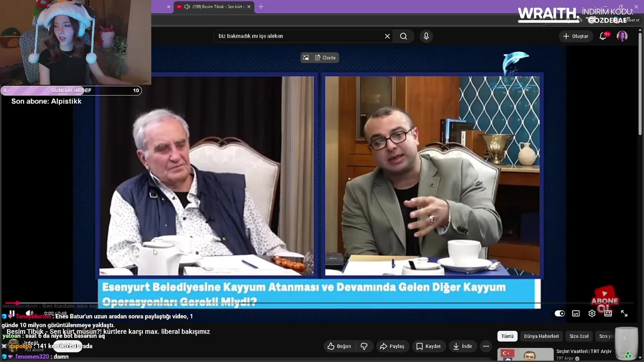Image resolution: width=644 pixels, height=362 pixels.
Task: Close the Besim Tibük browser tab
Action: click(249, 7)
